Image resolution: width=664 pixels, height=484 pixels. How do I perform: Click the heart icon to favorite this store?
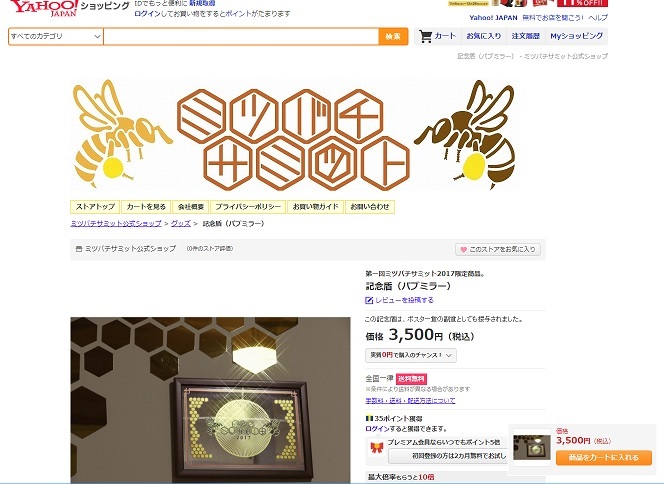(463, 250)
